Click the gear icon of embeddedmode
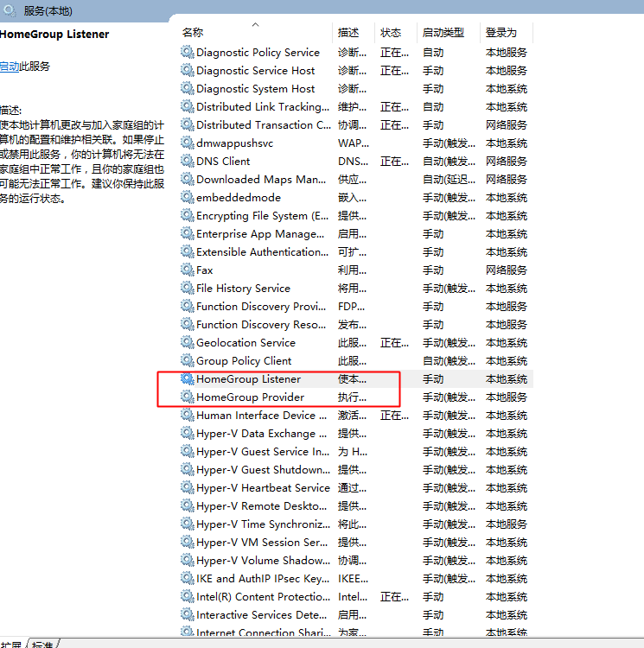 [x=188, y=198]
